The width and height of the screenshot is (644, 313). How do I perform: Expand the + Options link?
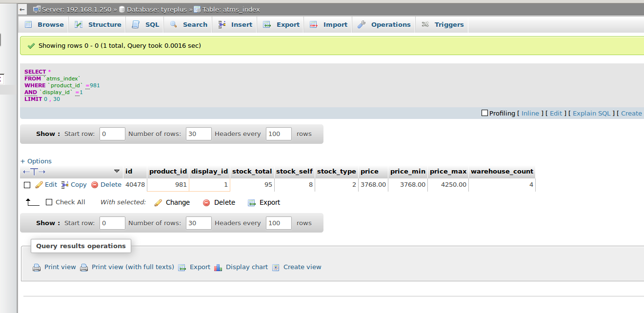pyautogui.click(x=36, y=161)
